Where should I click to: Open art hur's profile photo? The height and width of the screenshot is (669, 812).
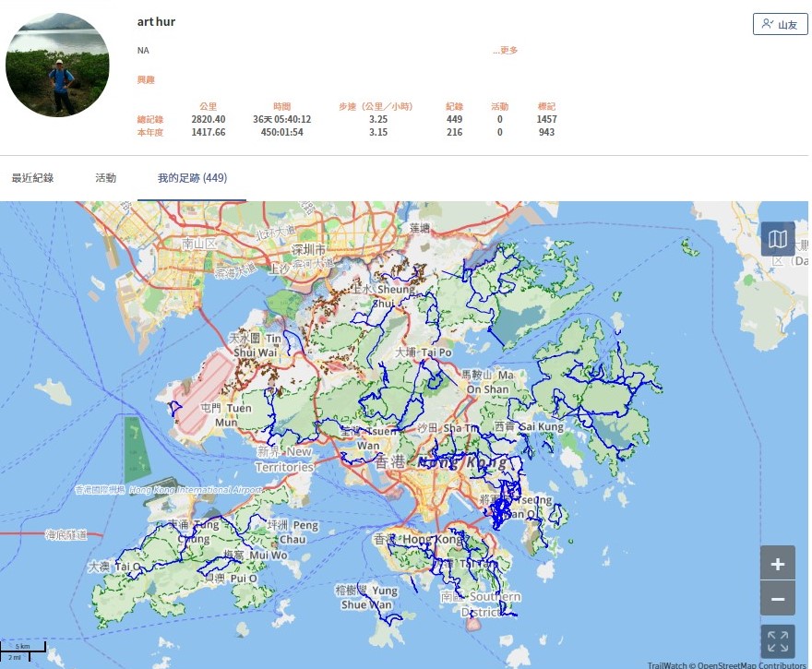click(x=57, y=65)
